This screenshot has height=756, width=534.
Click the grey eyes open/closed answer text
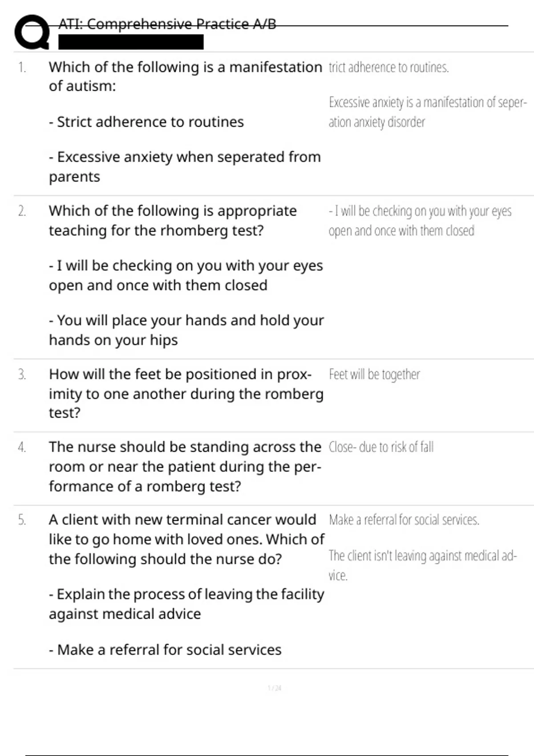point(420,221)
